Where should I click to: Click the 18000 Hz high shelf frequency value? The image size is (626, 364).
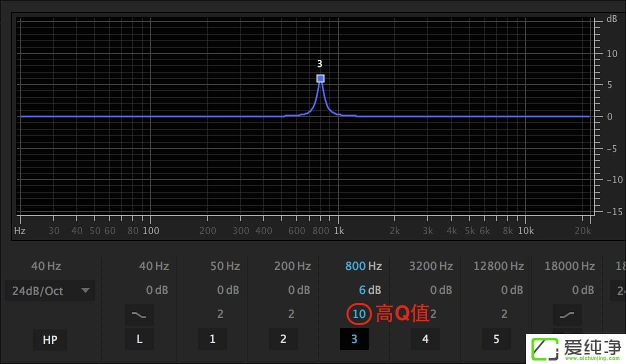(x=569, y=266)
